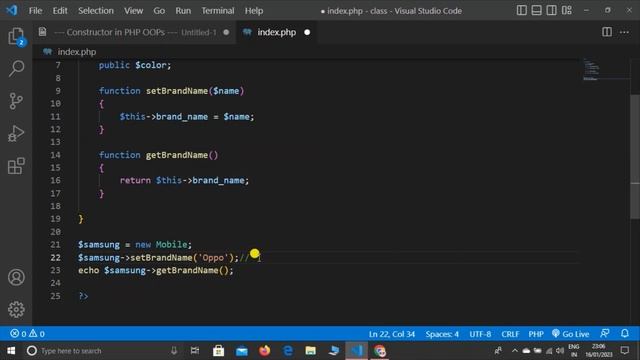Image resolution: width=640 pixels, height=360 pixels.
Task: Open Microsoft Store from taskbar
Action: pyautogui.click(x=218, y=351)
